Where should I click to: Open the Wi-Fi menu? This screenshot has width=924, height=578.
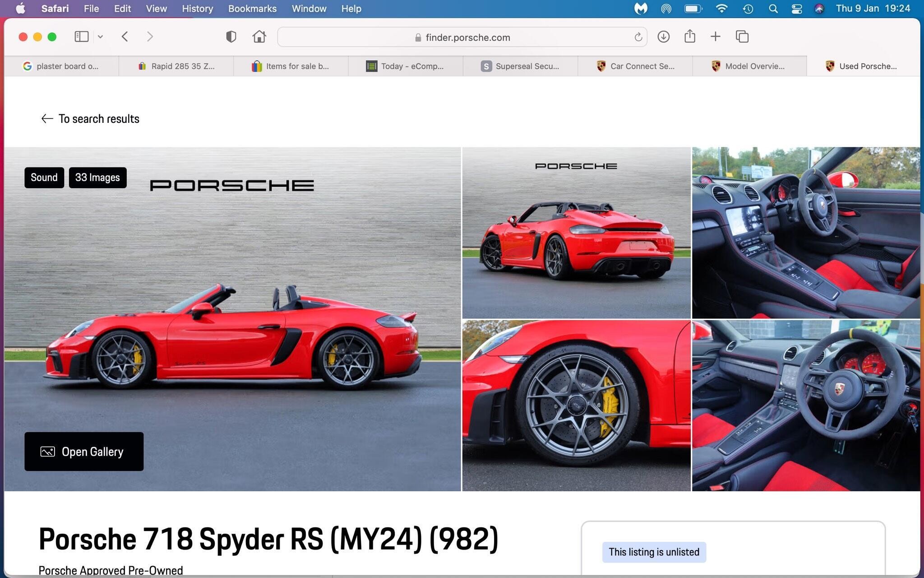click(721, 9)
